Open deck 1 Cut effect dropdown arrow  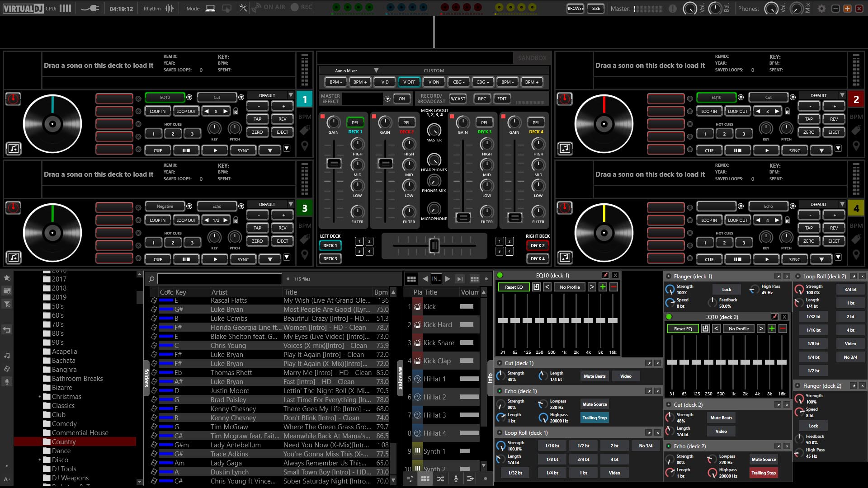click(241, 97)
